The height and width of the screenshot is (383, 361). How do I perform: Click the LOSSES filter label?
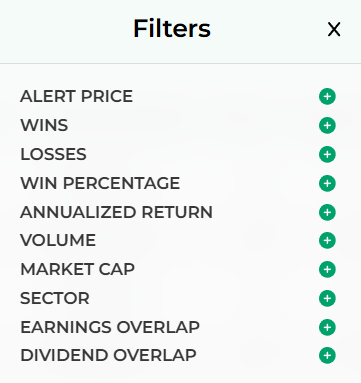tap(53, 154)
